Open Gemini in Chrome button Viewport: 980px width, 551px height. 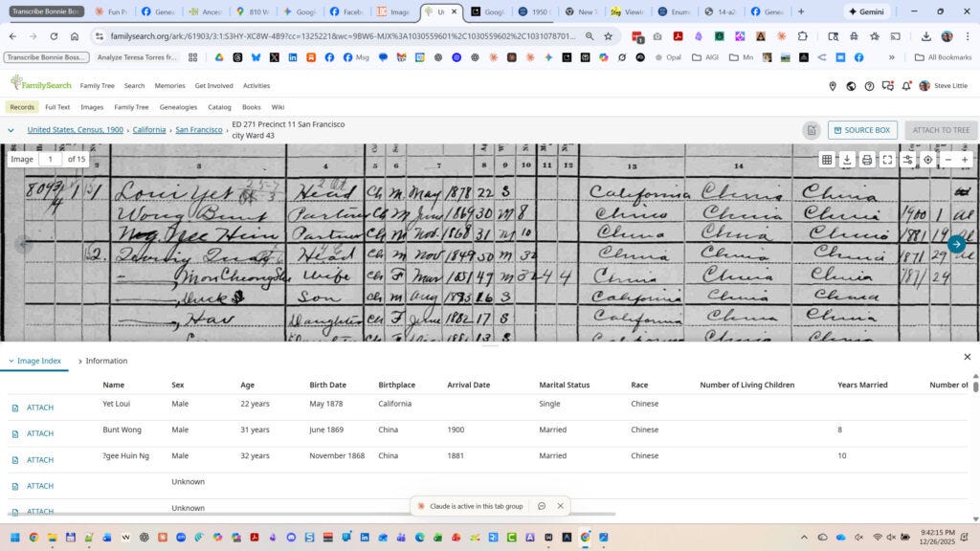(x=867, y=11)
